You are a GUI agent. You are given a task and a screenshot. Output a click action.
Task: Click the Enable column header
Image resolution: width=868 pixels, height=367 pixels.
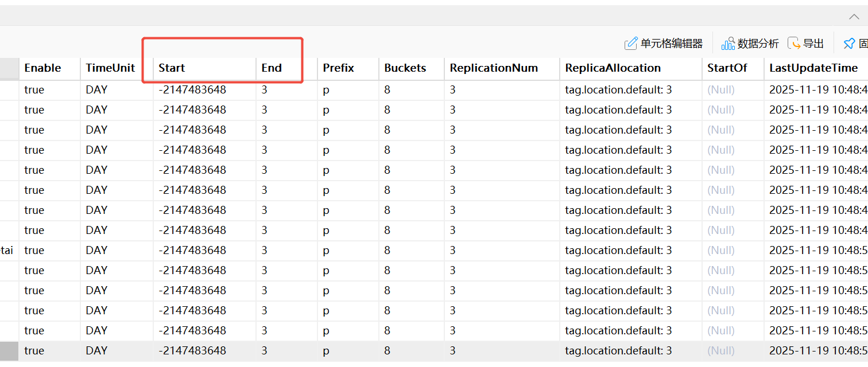[x=42, y=68]
